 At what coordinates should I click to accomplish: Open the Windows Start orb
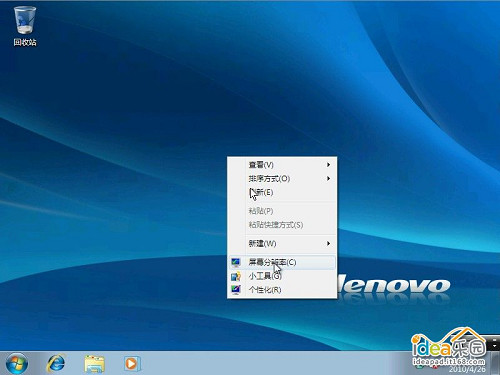[x=16, y=364]
